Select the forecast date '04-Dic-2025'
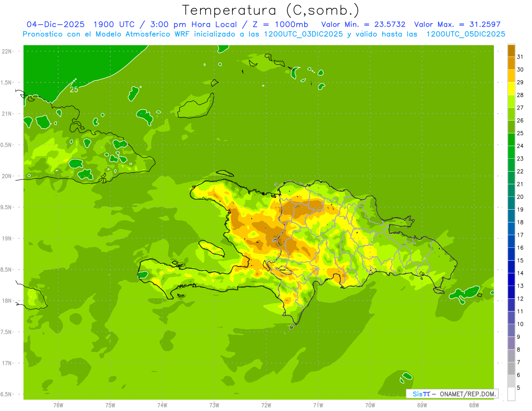This screenshot has height=411, width=532. (x=55, y=24)
